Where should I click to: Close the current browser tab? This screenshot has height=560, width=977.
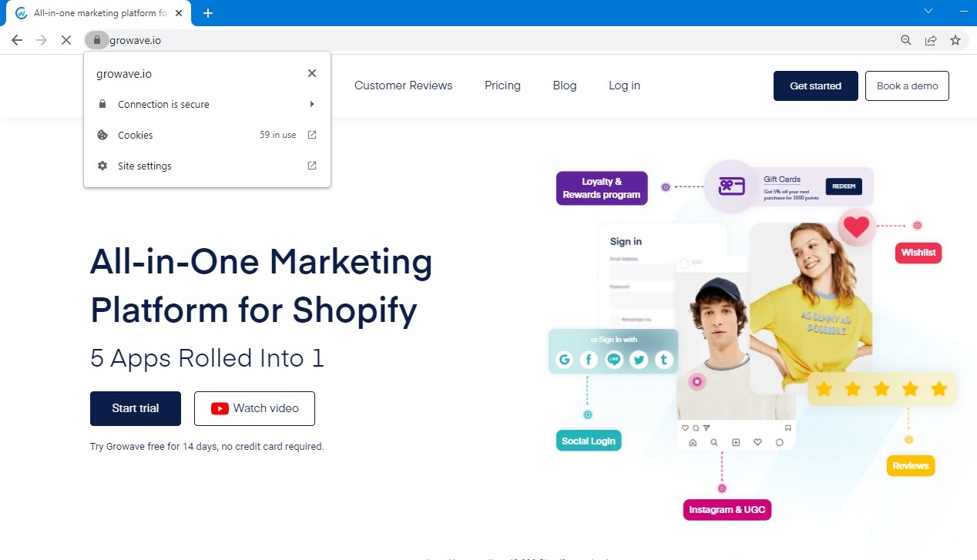click(x=178, y=13)
